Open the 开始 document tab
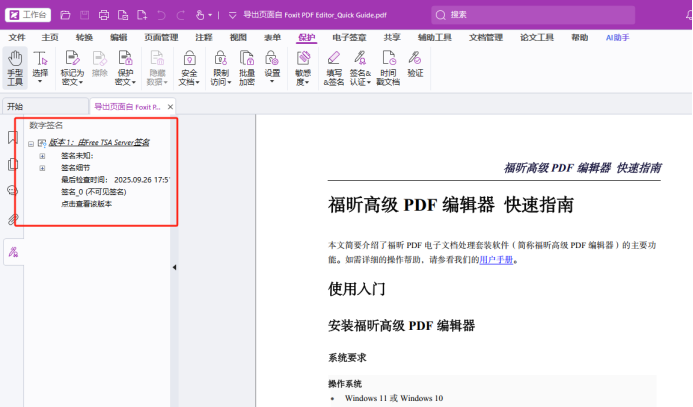The image size is (693, 407). point(15,106)
